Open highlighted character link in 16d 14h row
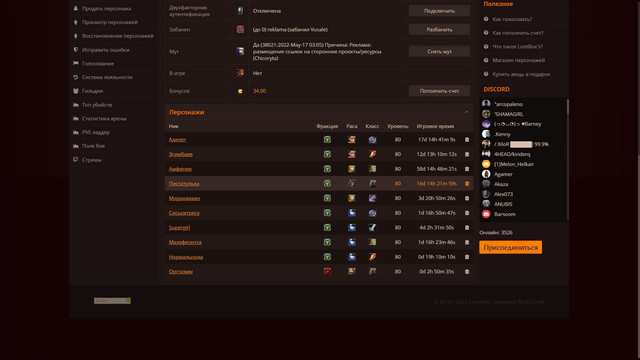Image resolution: width=640 pixels, height=360 pixels. [x=184, y=184]
